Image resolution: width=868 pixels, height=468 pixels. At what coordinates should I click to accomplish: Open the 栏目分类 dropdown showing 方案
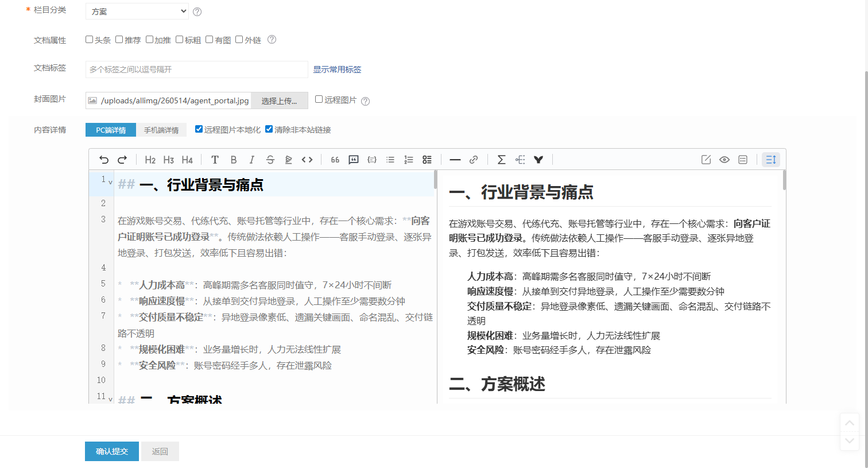click(x=137, y=11)
